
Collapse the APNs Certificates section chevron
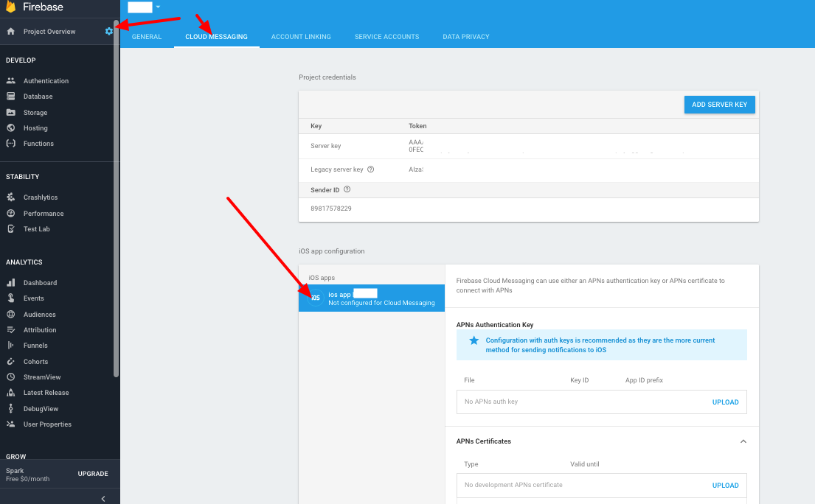743,441
